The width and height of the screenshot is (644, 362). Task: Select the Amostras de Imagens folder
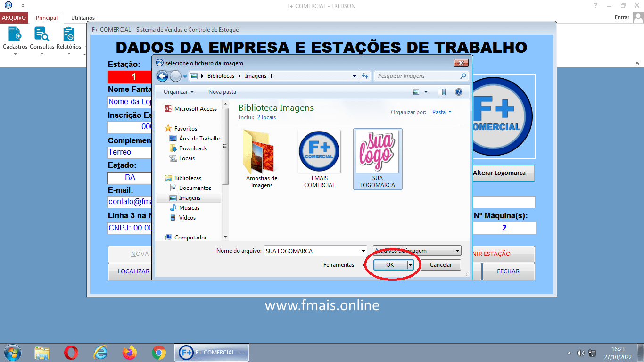(262, 159)
